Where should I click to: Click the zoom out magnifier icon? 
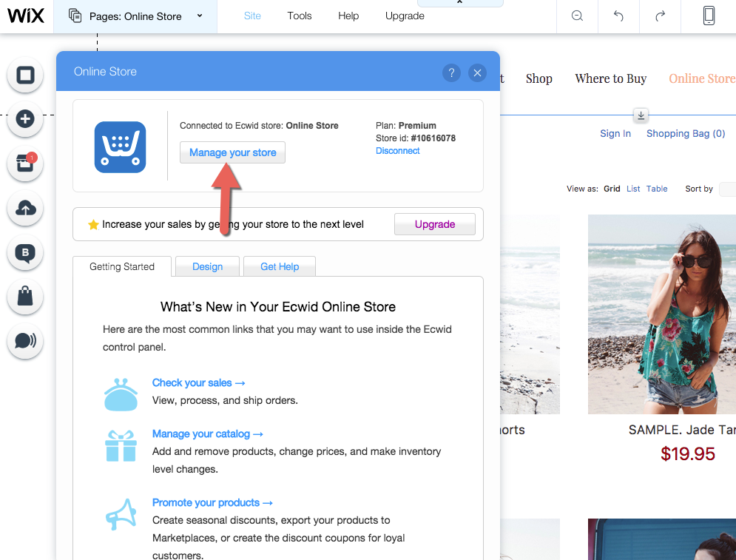(577, 16)
